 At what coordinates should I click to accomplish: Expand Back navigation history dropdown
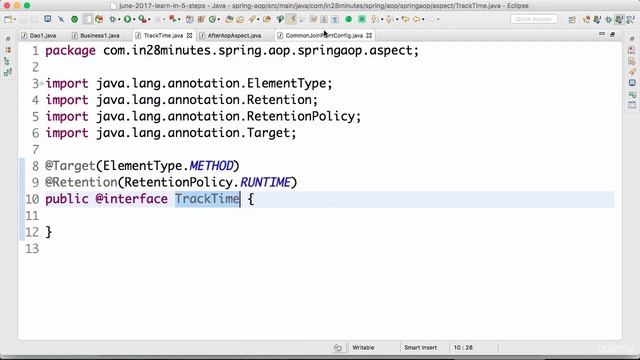click(423, 19)
